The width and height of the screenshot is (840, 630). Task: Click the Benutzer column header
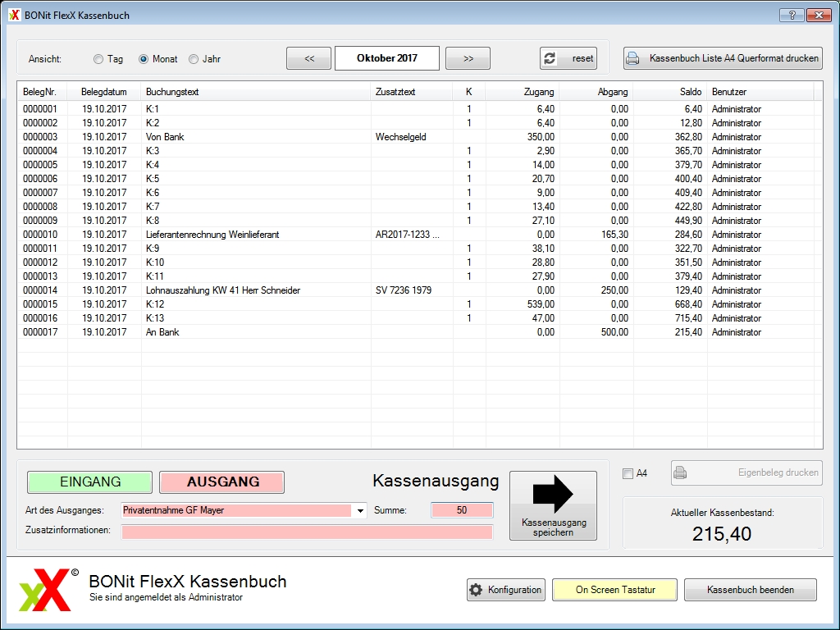pos(760,92)
